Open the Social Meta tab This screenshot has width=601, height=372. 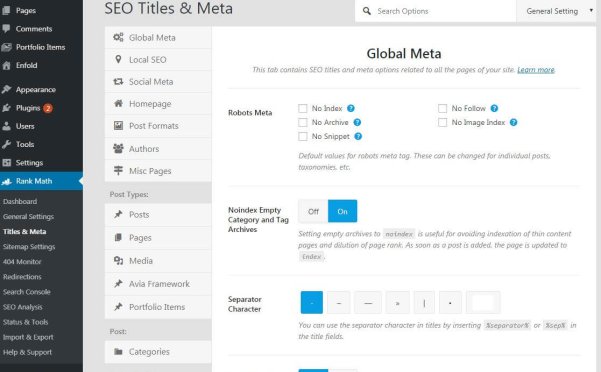pyautogui.click(x=158, y=82)
